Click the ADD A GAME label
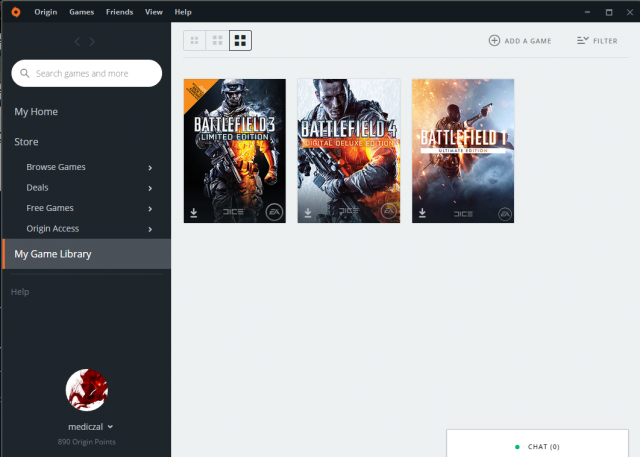 coord(528,41)
